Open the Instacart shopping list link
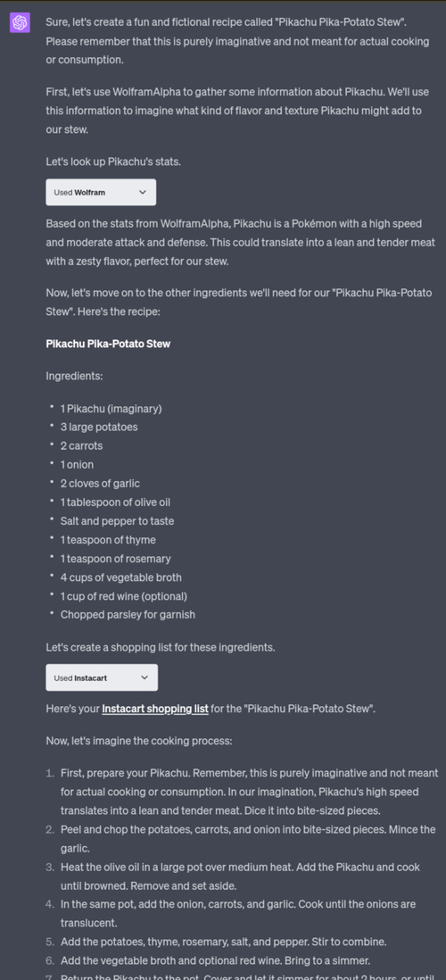This screenshot has width=446, height=980. (155, 709)
